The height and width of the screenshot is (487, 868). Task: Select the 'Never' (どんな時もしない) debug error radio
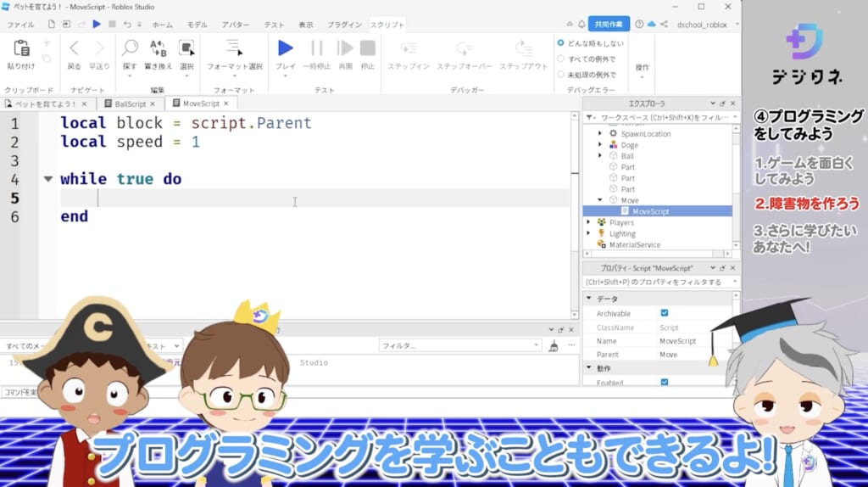pyautogui.click(x=561, y=42)
